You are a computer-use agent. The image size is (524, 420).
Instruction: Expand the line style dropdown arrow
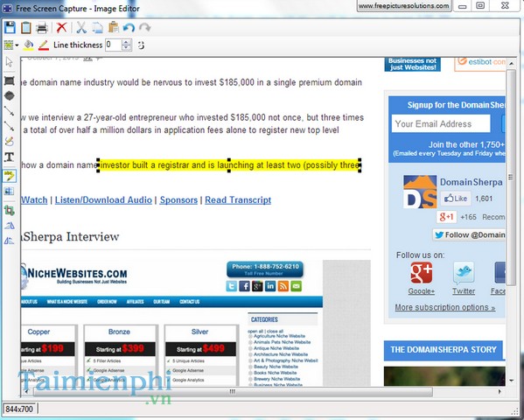click(17, 45)
